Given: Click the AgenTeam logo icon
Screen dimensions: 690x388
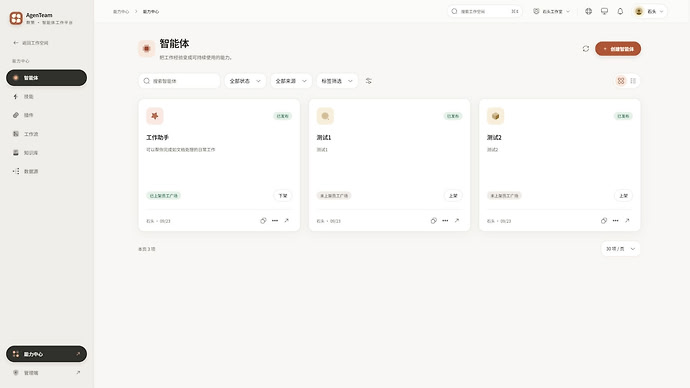Looking at the screenshot, I should 16,18.
